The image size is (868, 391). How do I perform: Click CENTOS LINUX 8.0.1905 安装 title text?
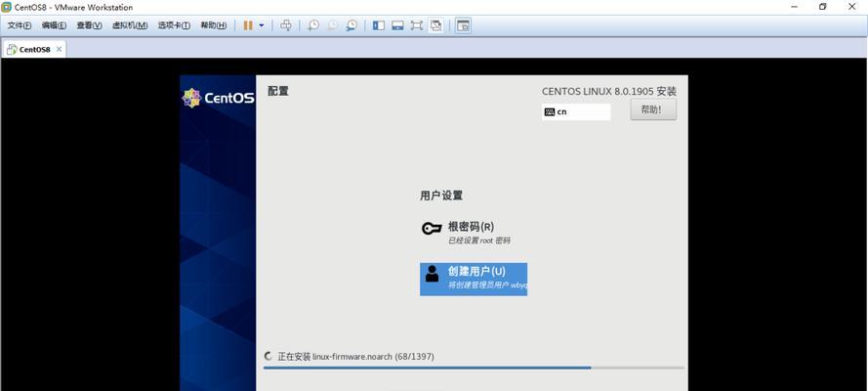pyautogui.click(x=609, y=91)
